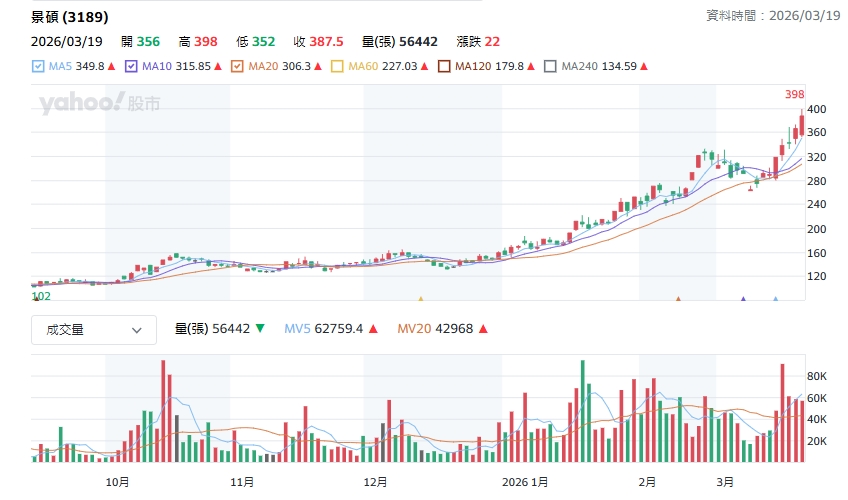This screenshot has height=500, width=848.
Task: Click the MV20 42968 volume average label
Action: (439, 328)
